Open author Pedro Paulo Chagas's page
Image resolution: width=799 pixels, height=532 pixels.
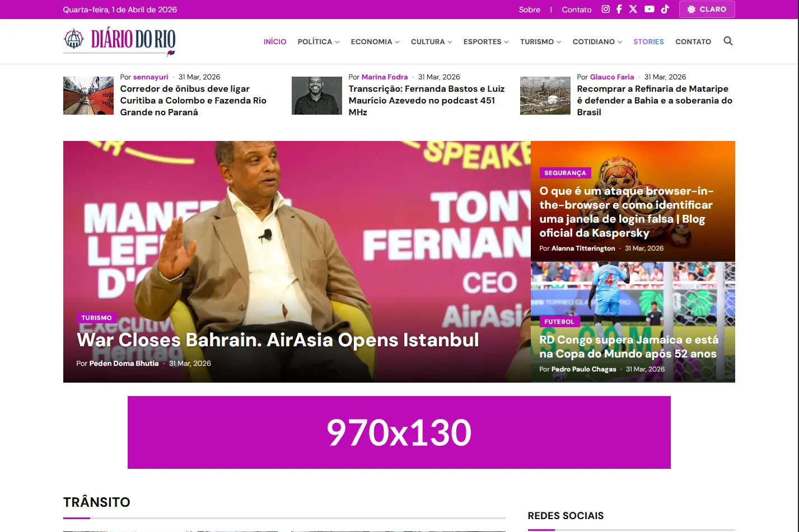[x=584, y=369]
